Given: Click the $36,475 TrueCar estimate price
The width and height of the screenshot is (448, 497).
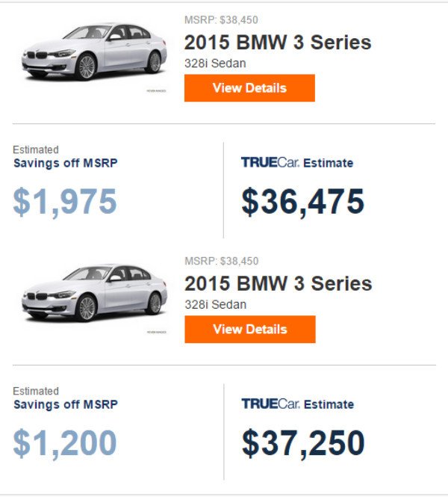Looking at the screenshot, I should (302, 202).
